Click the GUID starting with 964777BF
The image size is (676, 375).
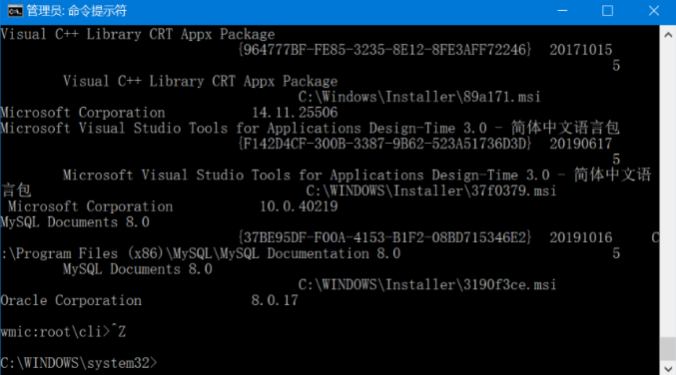pos(385,50)
